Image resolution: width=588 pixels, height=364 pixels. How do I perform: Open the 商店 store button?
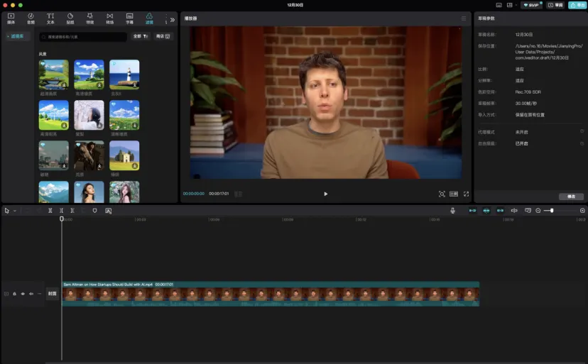163,36
